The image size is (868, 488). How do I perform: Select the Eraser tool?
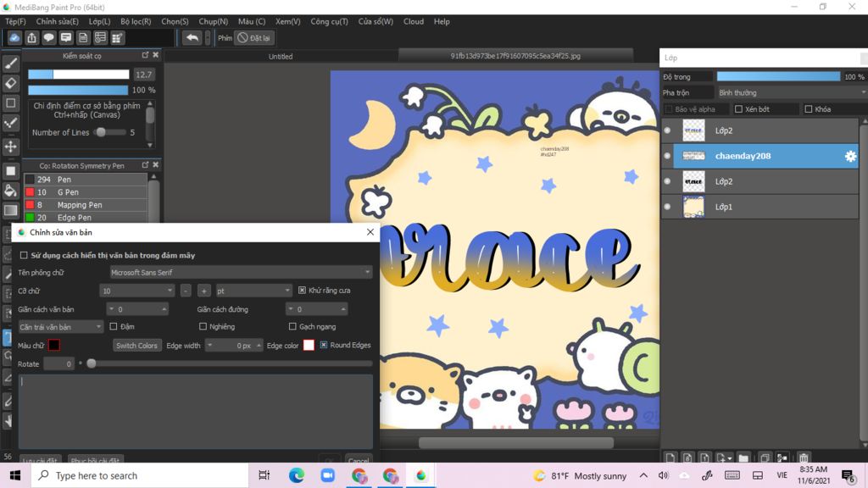pos(10,84)
